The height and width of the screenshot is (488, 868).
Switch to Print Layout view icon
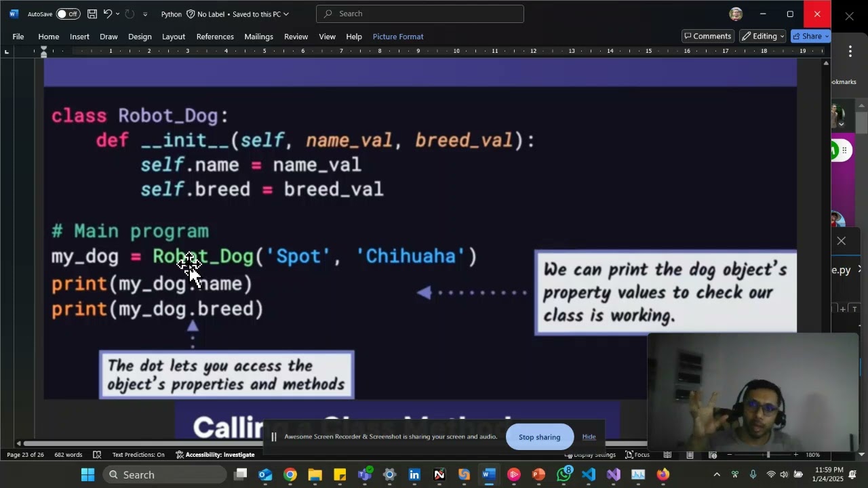tap(690, 455)
